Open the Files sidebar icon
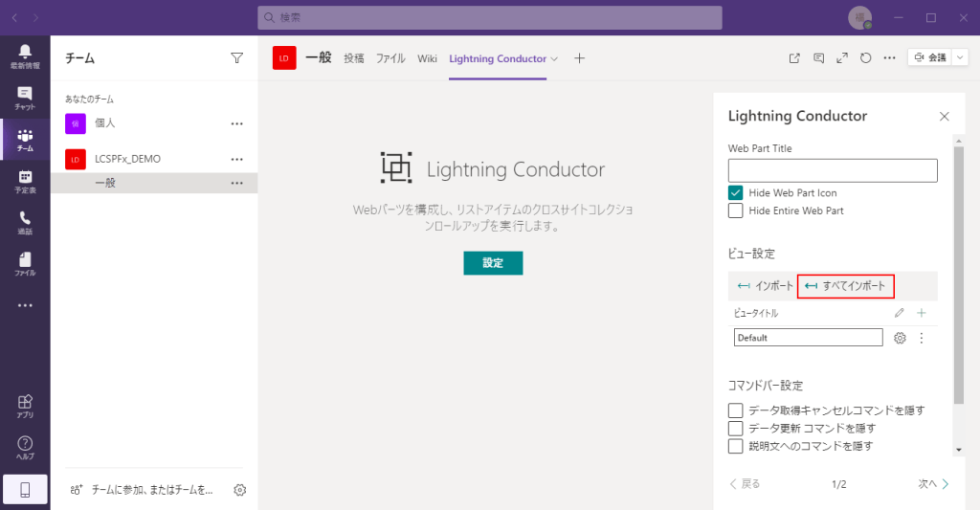The width and height of the screenshot is (980, 510). pos(25,264)
